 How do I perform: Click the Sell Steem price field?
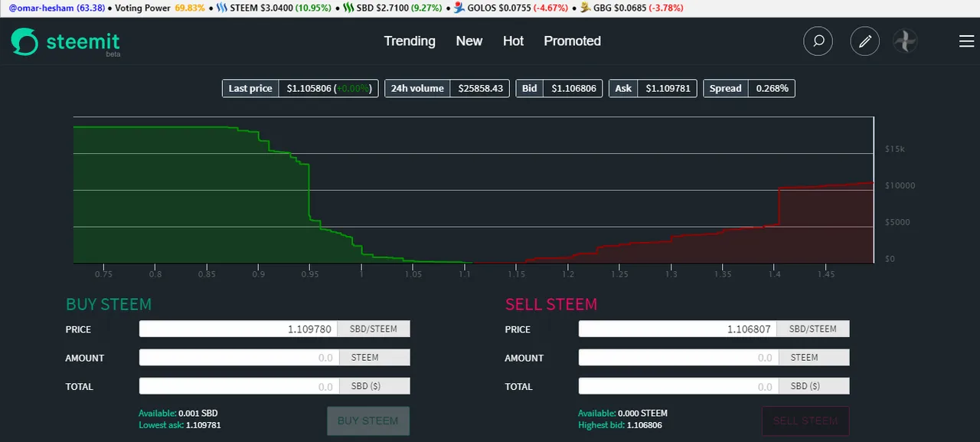[678, 329]
